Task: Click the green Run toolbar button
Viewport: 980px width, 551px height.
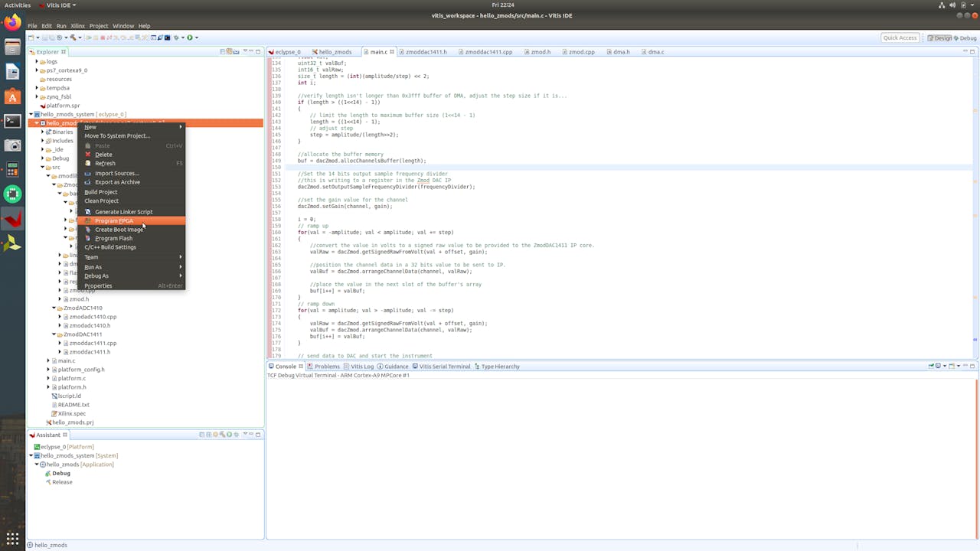Action: click(190, 37)
